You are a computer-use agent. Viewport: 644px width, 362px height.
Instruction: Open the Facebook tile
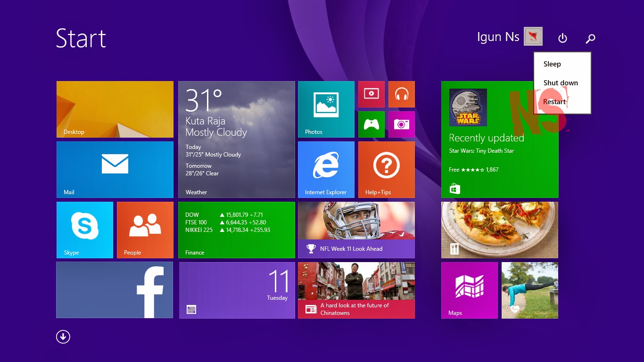(115, 290)
